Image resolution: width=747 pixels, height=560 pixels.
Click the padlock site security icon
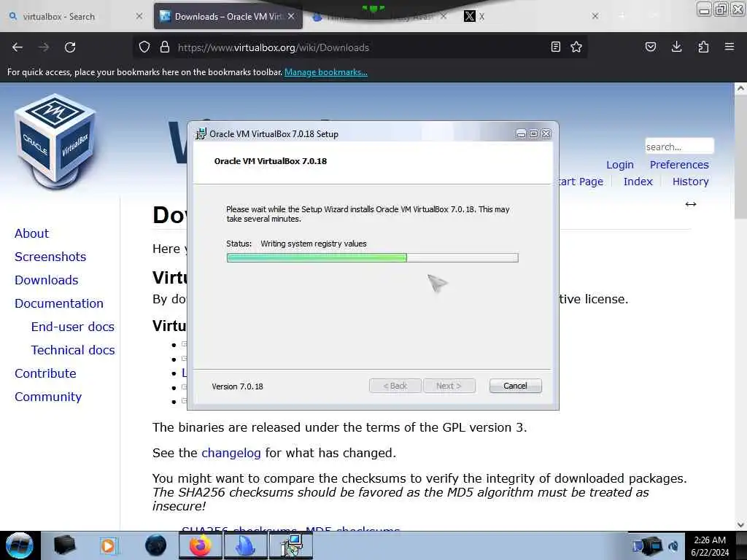[165, 47]
